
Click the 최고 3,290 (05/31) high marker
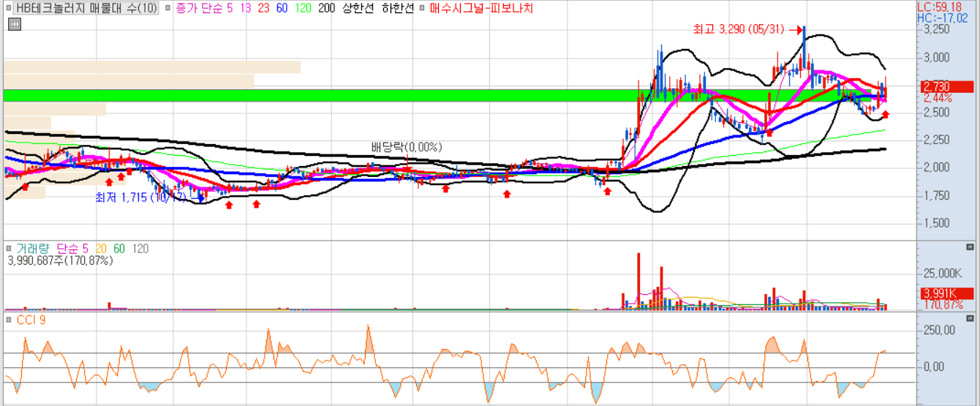pyautogui.click(x=739, y=30)
